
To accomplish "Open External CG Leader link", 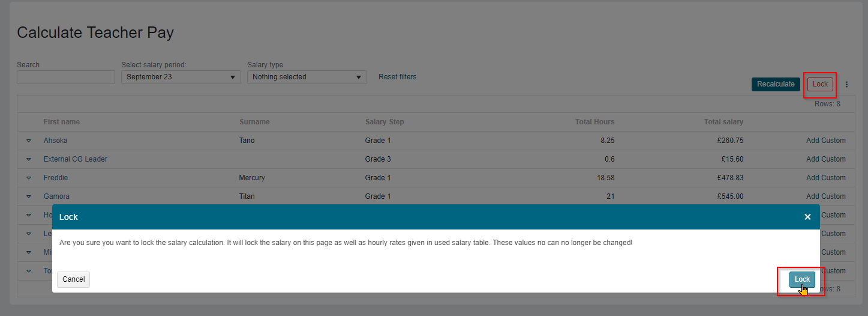I will 76,159.
